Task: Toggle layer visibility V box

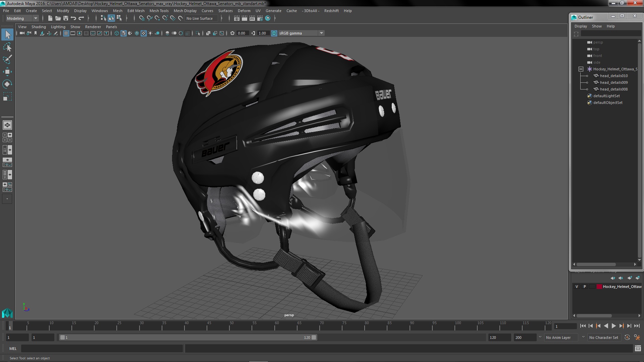Action: click(x=577, y=287)
